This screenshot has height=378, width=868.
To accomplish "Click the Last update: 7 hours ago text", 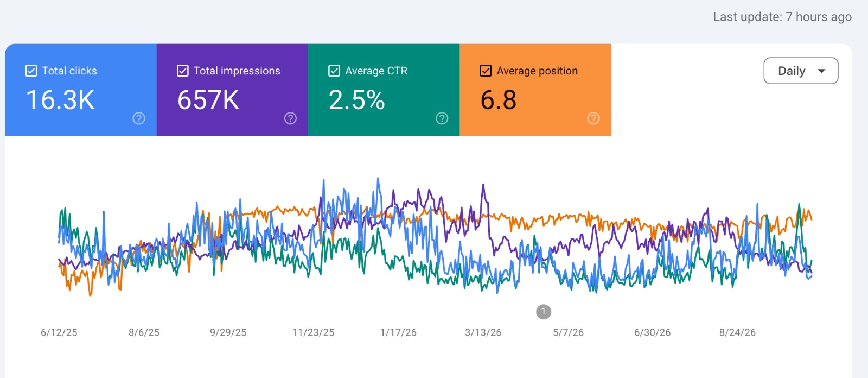I will 782,17.
